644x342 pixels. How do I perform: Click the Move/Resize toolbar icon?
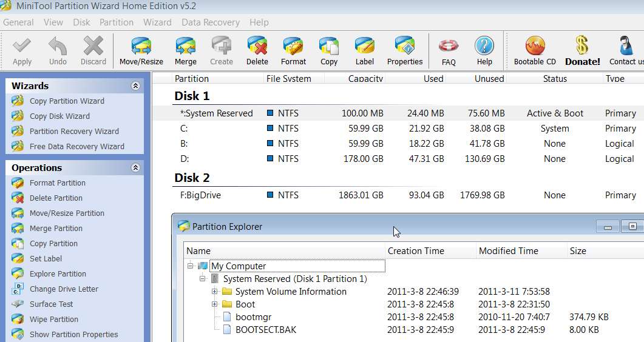click(141, 46)
